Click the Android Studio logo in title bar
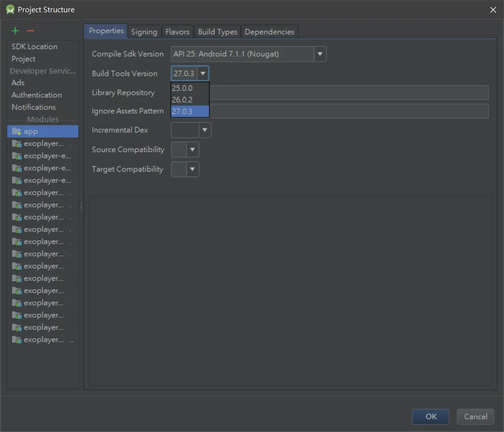 pos(10,10)
